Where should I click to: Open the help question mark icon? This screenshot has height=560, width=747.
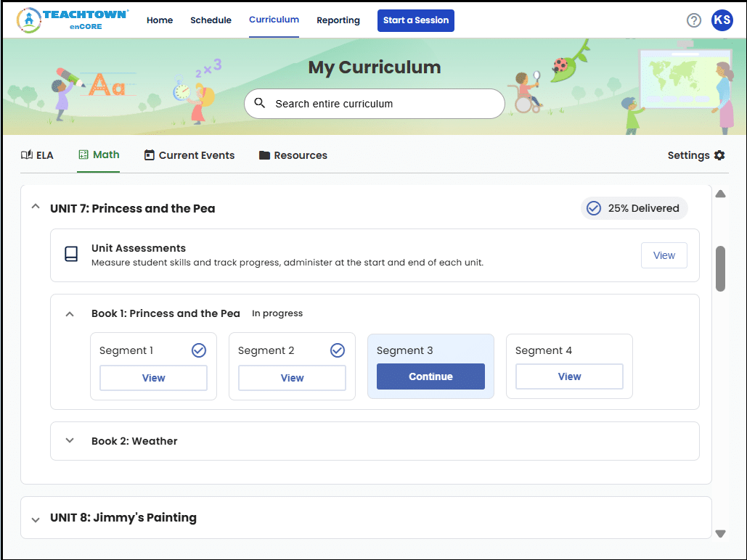pos(694,20)
